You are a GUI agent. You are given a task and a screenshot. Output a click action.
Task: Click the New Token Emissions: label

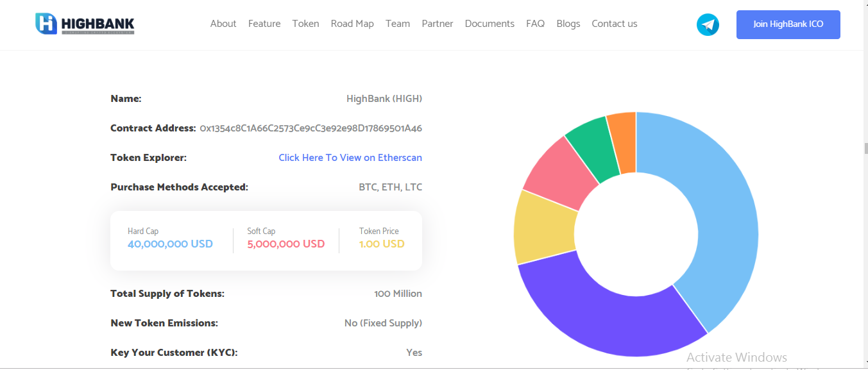click(164, 323)
